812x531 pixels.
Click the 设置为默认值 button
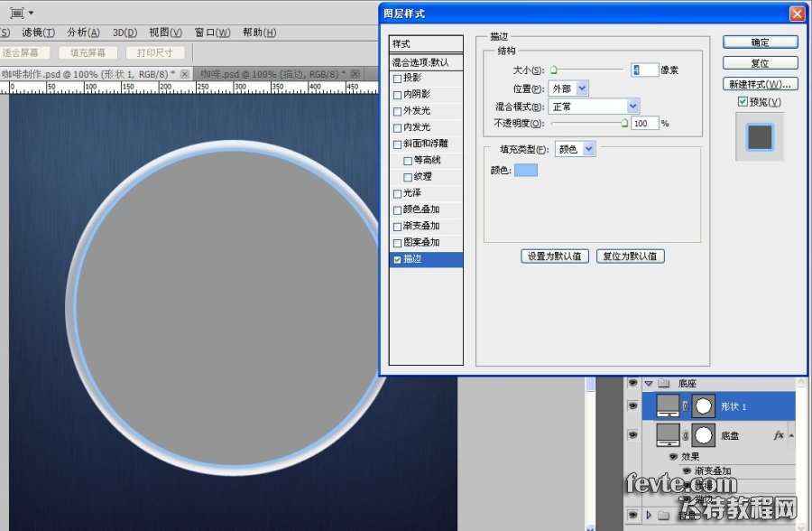tap(555, 256)
